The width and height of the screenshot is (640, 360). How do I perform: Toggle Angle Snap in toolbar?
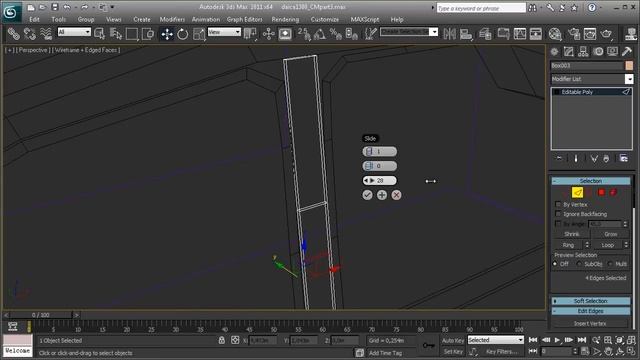pyautogui.click(x=320, y=34)
